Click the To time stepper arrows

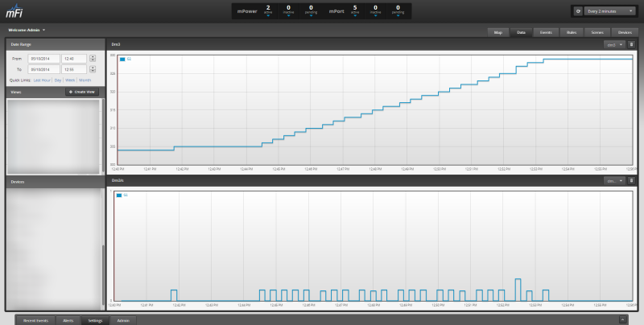click(x=93, y=70)
